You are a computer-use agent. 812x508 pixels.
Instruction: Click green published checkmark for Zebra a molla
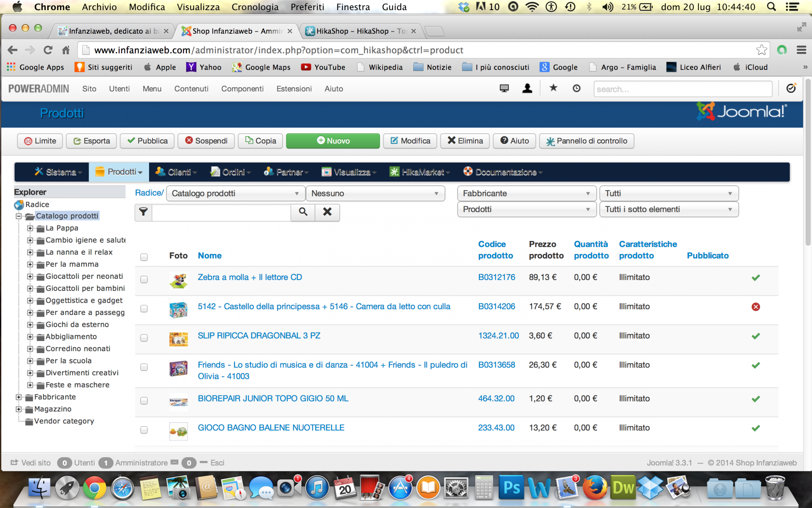click(x=756, y=278)
